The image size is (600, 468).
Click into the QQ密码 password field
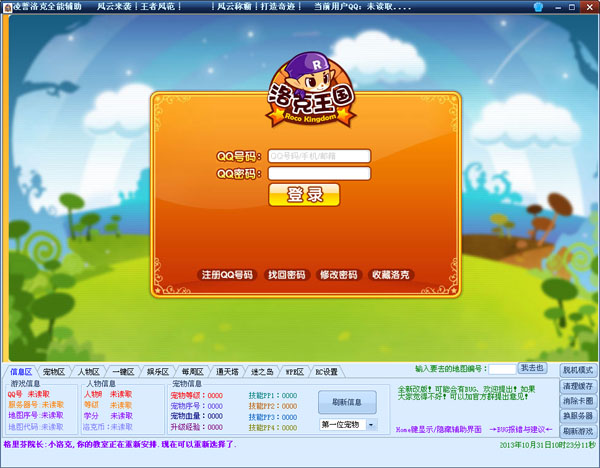(x=319, y=173)
